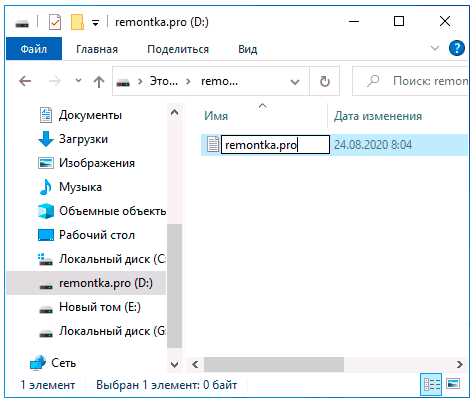
Task: Switch to large thumbnails view icon
Action: click(454, 384)
